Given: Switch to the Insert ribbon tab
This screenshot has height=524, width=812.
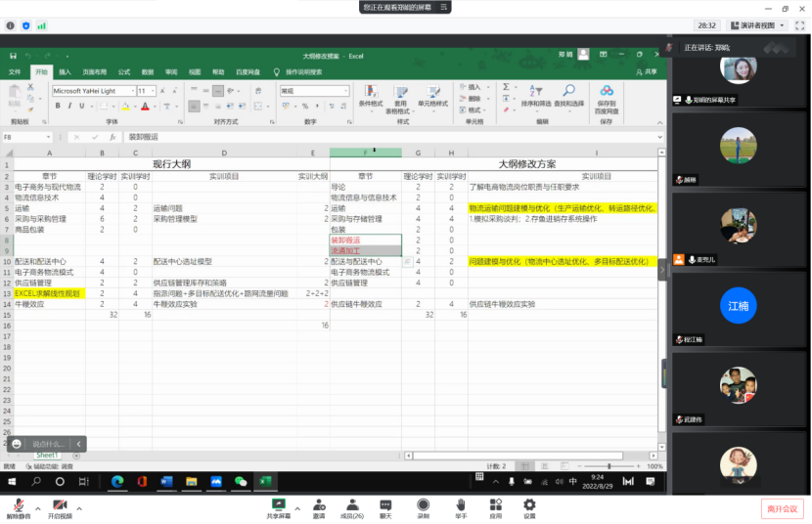Looking at the screenshot, I should [65, 72].
